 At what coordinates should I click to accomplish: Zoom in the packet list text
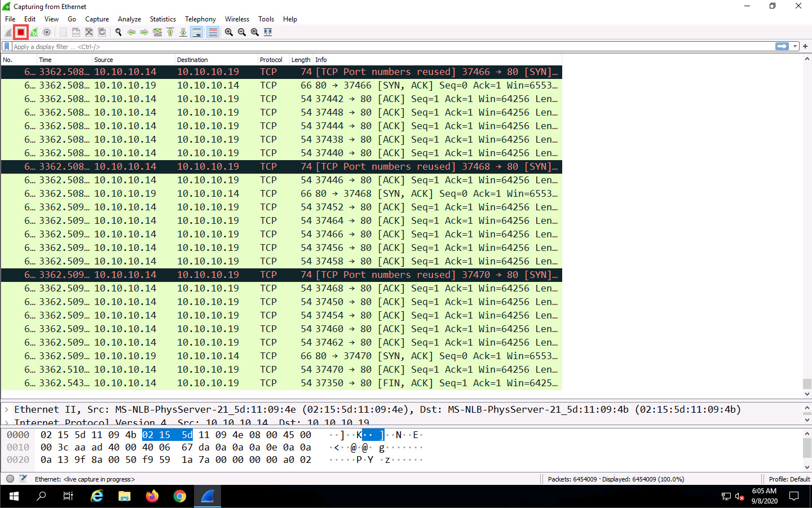click(229, 32)
